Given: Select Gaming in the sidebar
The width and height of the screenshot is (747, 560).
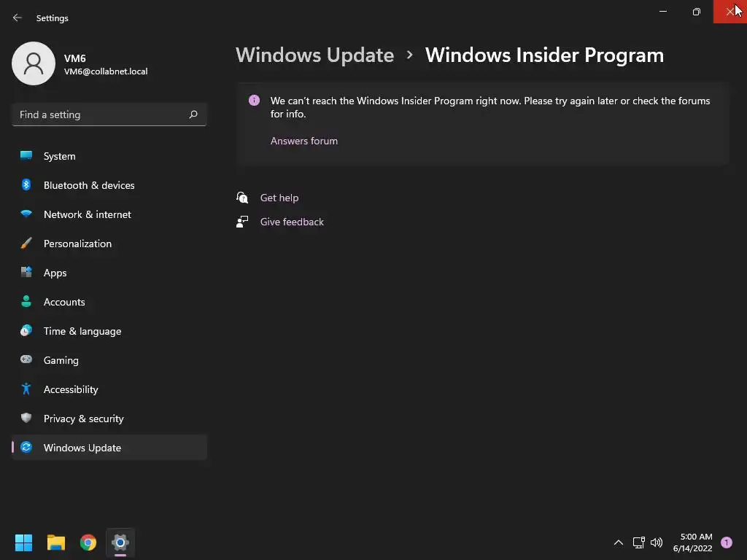Looking at the screenshot, I should (109, 360).
